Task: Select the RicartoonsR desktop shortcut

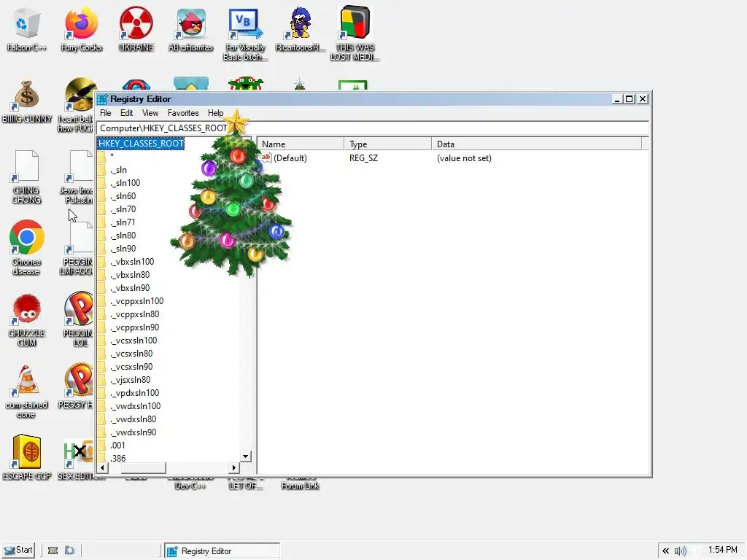Action: (300, 28)
